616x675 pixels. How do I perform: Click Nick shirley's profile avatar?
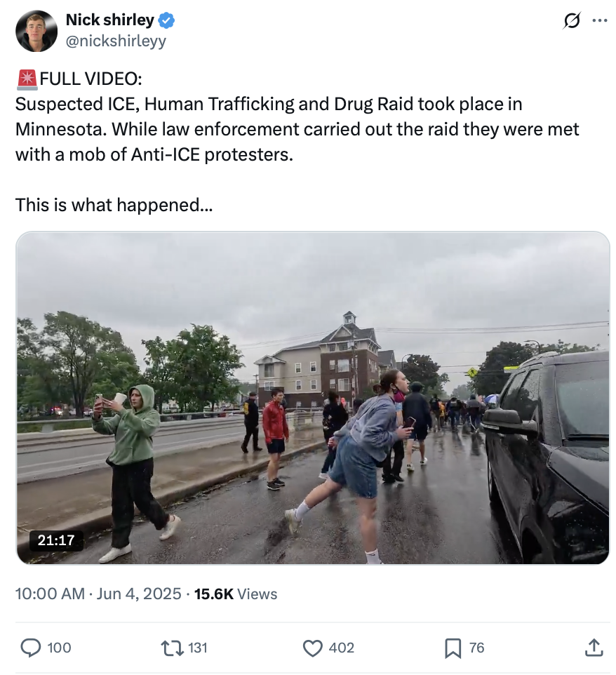pyautogui.click(x=36, y=31)
